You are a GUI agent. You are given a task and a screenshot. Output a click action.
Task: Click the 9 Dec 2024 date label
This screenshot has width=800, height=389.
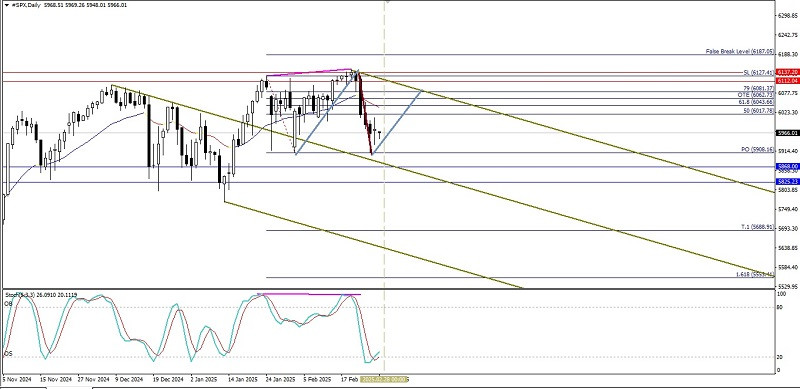(129, 380)
